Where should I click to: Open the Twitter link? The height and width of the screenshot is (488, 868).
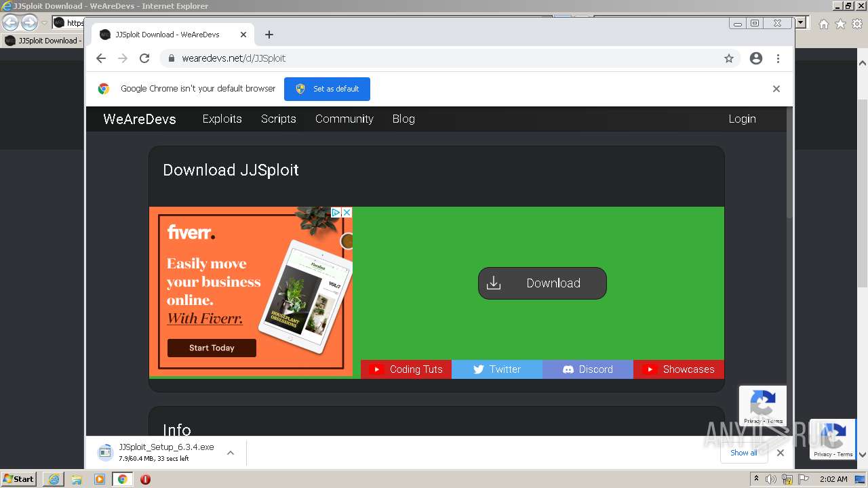pos(497,369)
